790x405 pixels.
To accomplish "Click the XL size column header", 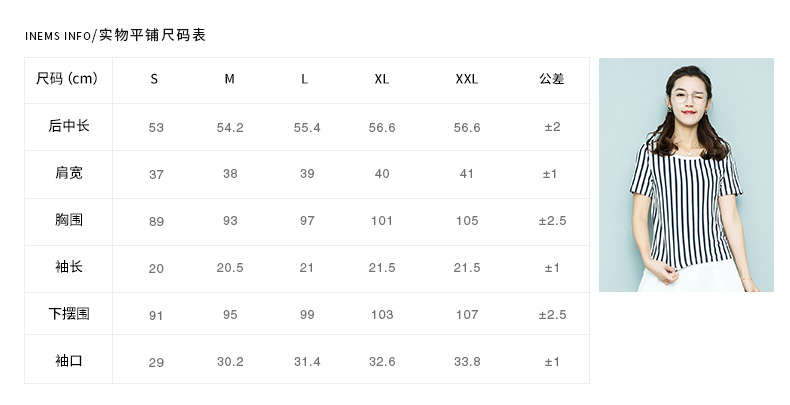I will point(381,79).
